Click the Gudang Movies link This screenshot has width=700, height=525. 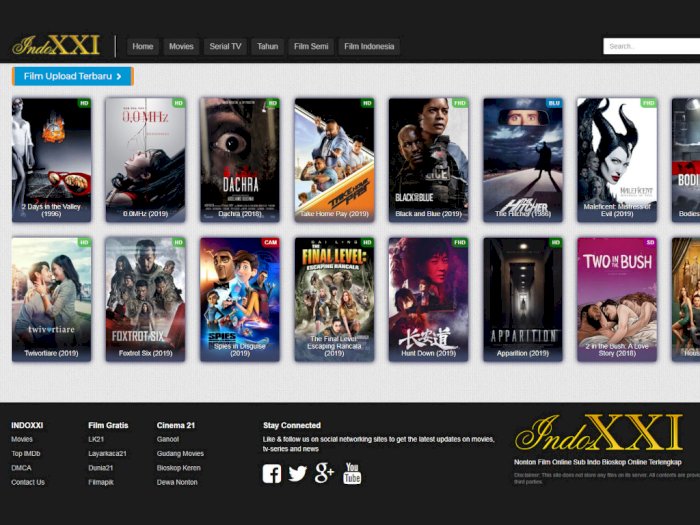[x=180, y=454]
